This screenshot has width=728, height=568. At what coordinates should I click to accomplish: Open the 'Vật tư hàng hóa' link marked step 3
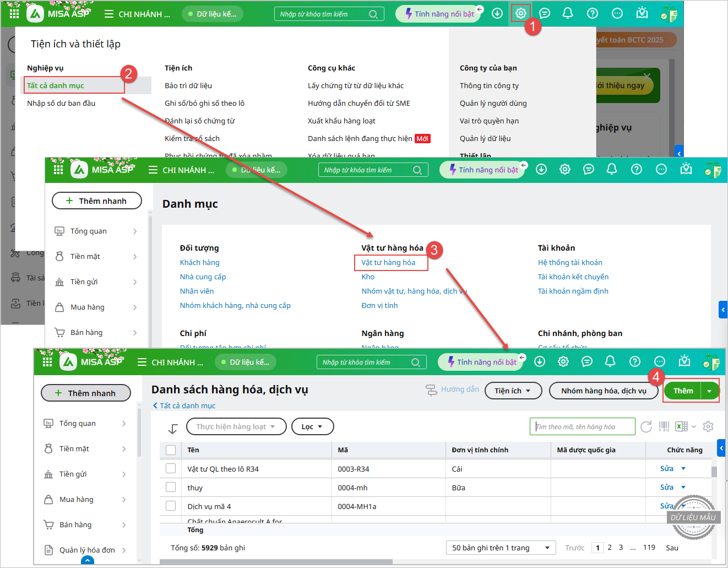[388, 262]
